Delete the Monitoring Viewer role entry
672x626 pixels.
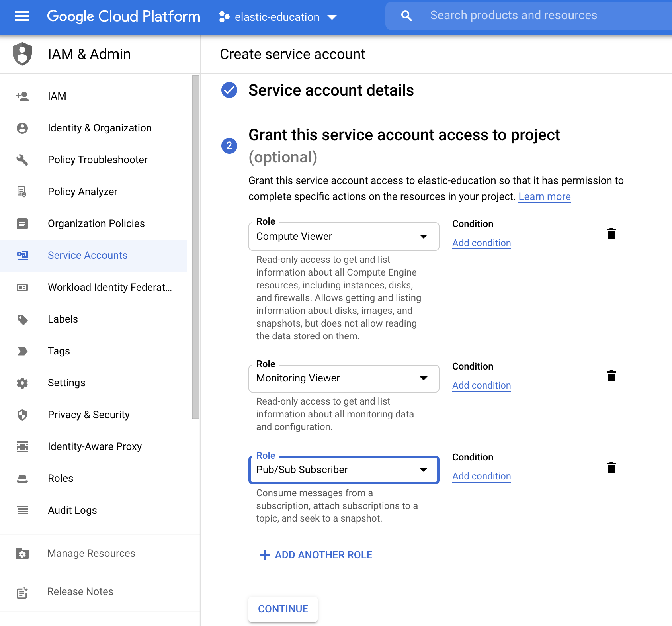point(611,376)
